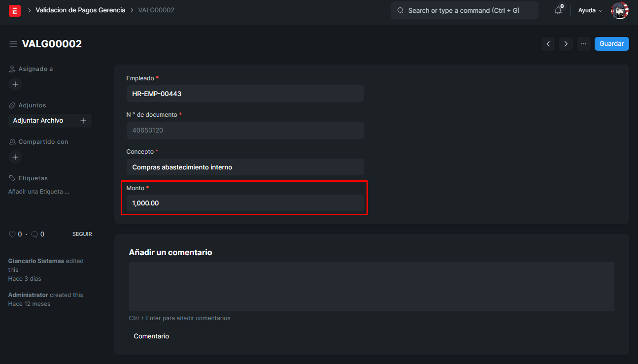Go to next document arrow

(x=566, y=44)
